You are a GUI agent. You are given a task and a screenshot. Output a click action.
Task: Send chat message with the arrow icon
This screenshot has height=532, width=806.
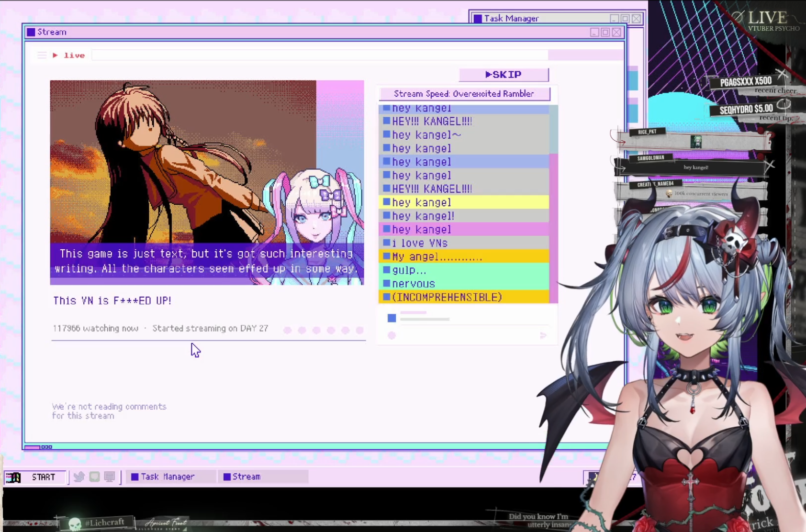click(543, 335)
